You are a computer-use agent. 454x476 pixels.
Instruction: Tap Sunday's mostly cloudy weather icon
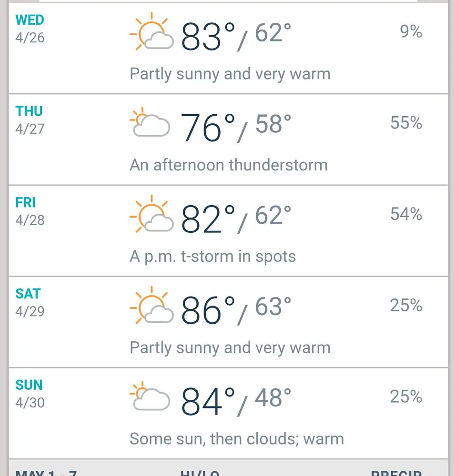click(150, 396)
